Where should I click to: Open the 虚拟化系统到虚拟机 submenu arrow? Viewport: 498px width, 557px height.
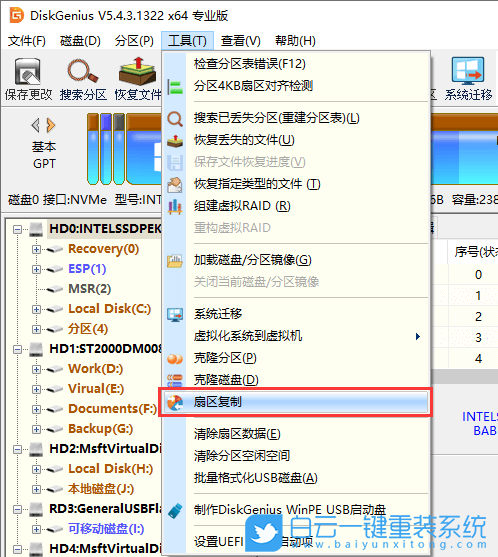[x=418, y=336]
